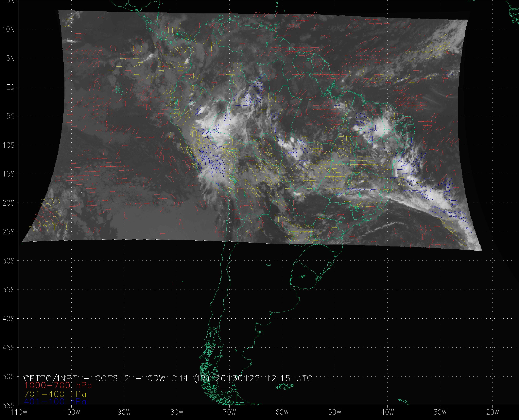Click the yellow 701-400 hPa legend entry
Image resolution: width=519 pixels, height=420 pixels.
click(55, 394)
